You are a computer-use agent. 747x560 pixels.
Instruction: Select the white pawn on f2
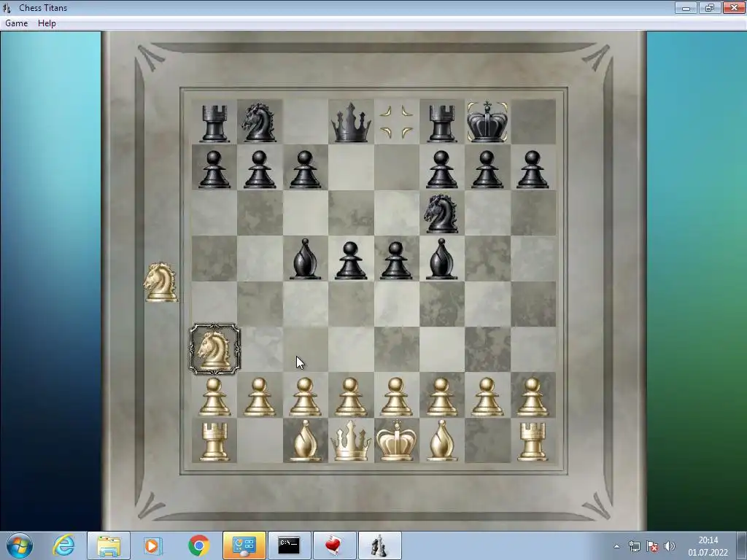(x=442, y=397)
